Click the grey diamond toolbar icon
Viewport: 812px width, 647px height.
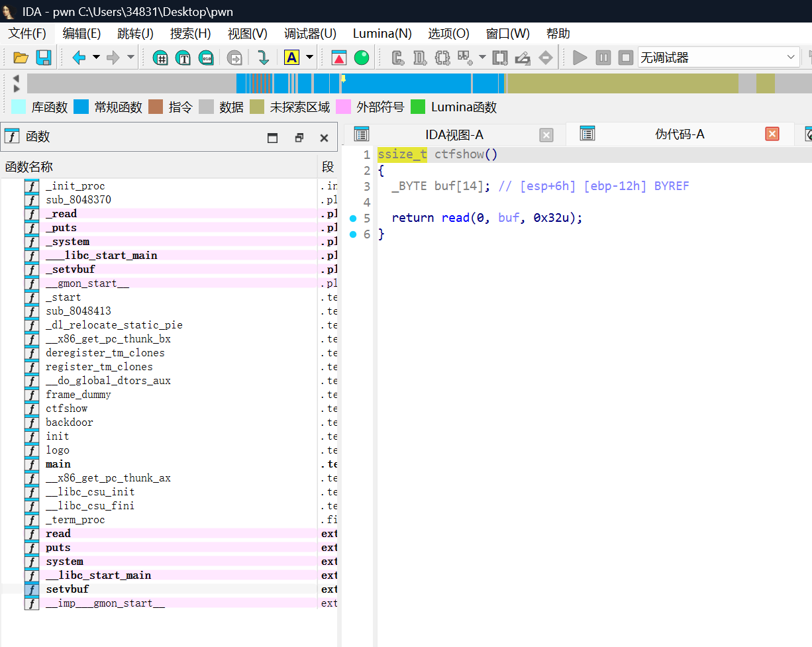(x=545, y=58)
